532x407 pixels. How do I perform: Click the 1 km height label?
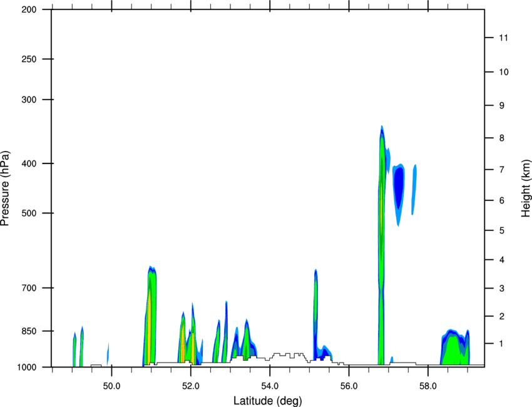click(x=502, y=344)
